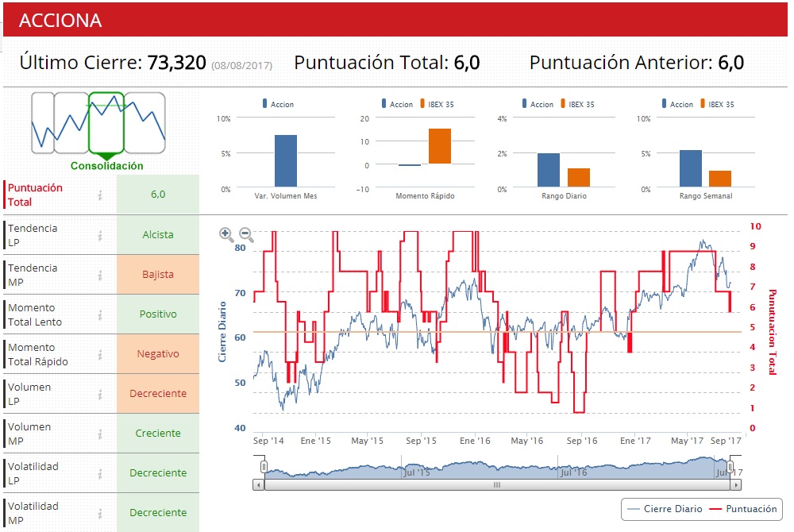Click the Momento Rápido chart label
Screen dimensions: 794x532
pyautogui.click(x=425, y=196)
